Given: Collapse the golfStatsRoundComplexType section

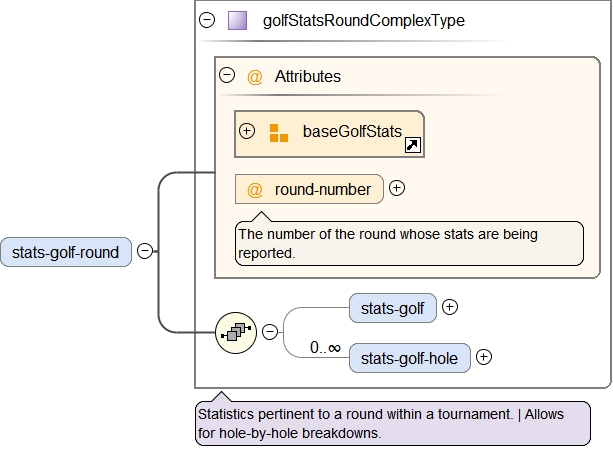Looking at the screenshot, I should 208,20.
